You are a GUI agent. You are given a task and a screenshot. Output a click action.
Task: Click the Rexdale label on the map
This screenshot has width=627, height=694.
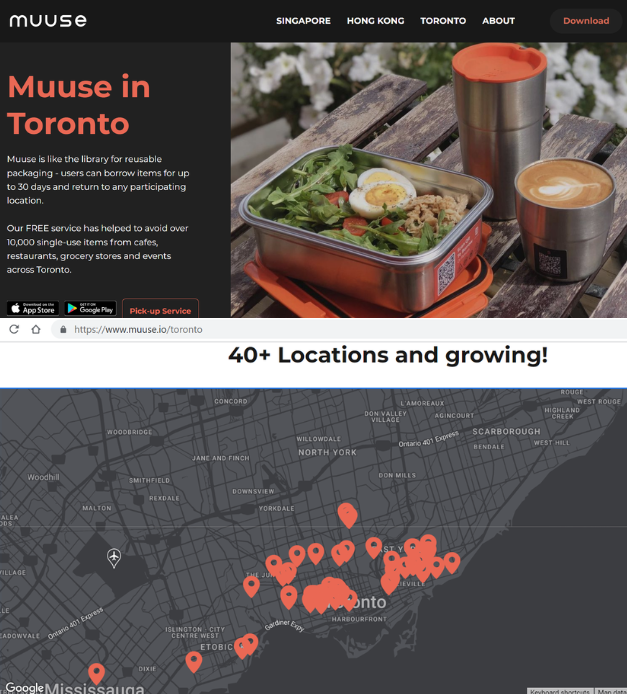click(x=164, y=498)
